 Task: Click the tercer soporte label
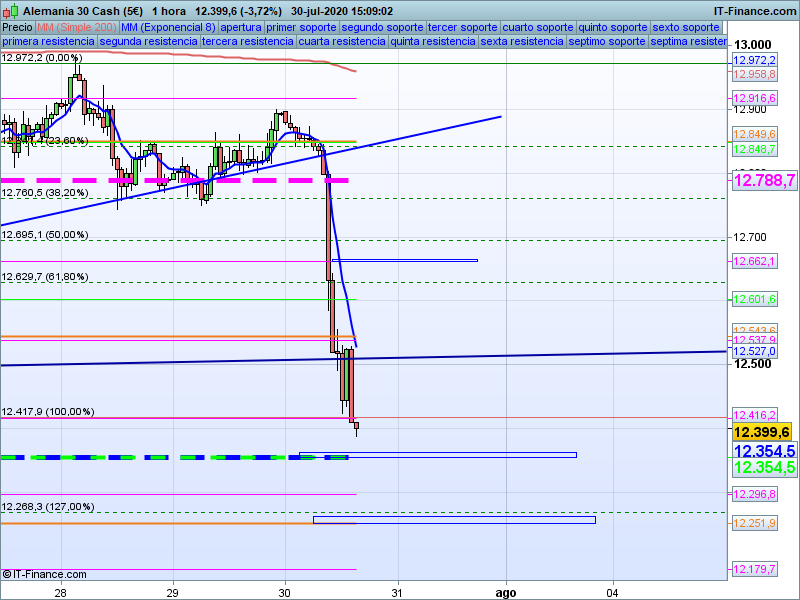click(x=463, y=28)
